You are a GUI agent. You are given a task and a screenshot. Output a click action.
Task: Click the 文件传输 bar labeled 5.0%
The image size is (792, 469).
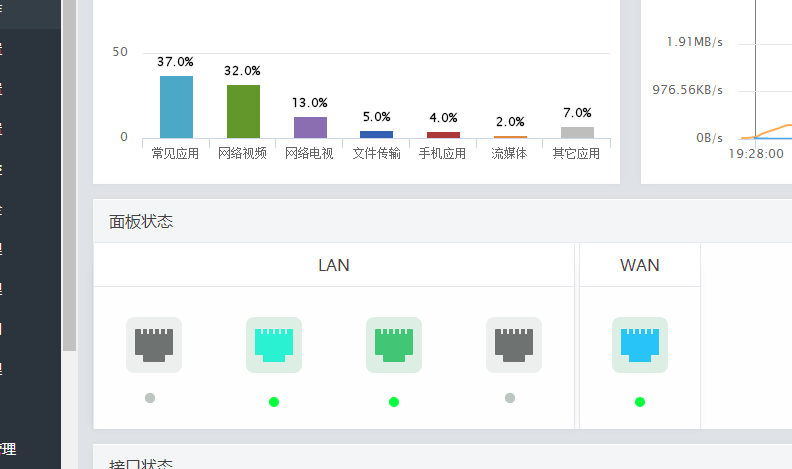(376, 134)
